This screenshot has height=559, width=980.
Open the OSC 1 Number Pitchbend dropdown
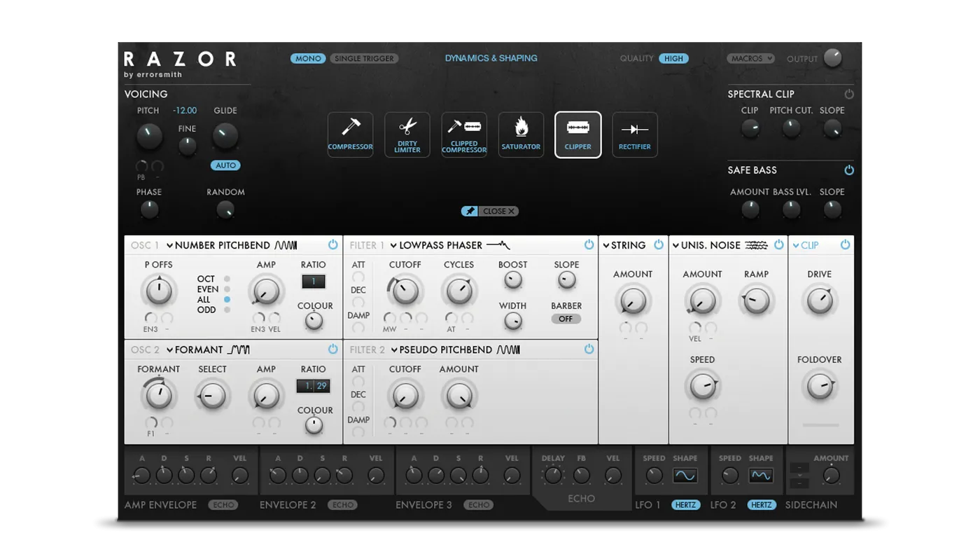click(x=232, y=245)
